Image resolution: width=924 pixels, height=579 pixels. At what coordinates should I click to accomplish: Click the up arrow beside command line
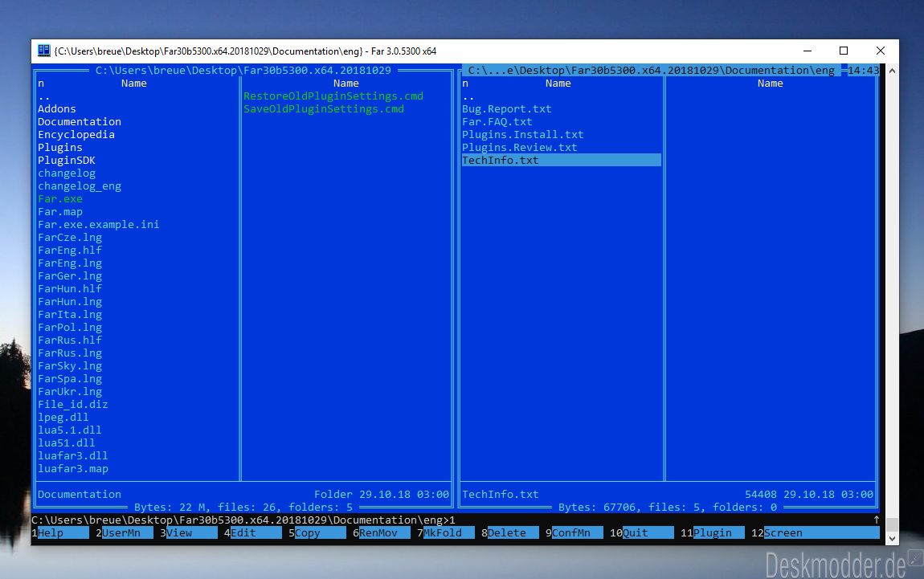click(x=877, y=520)
